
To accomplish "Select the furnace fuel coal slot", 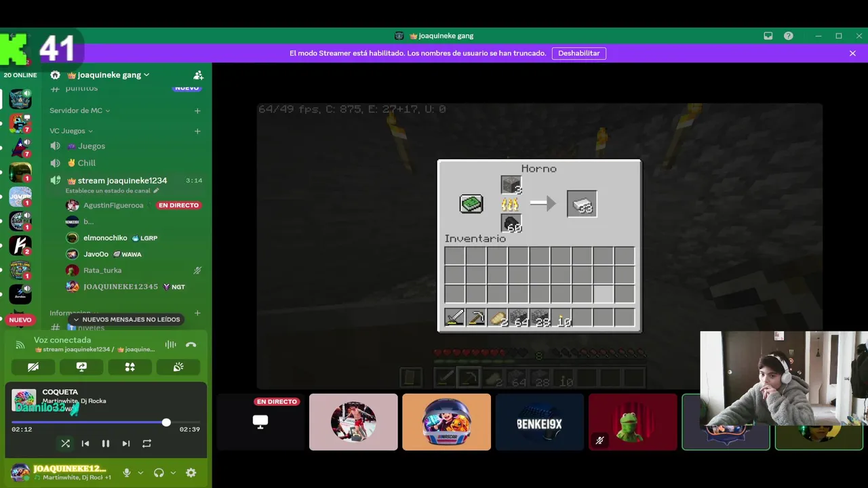I will pyautogui.click(x=511, y=223).
